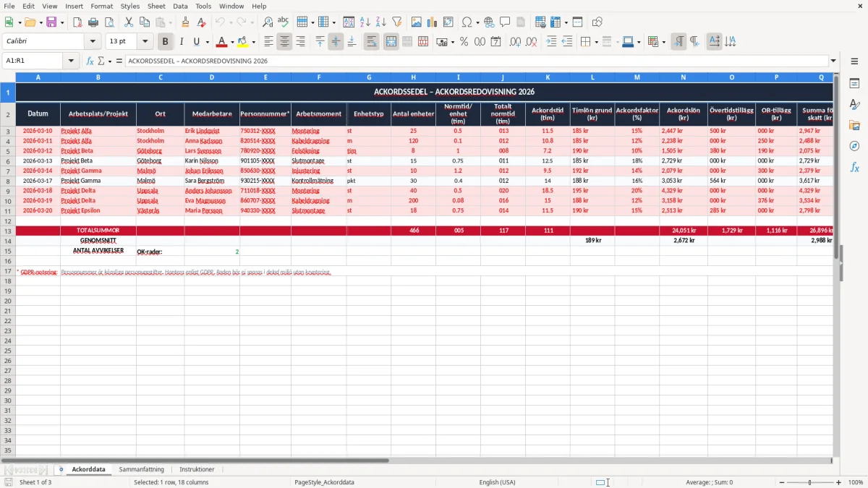The width and height of the screenshot is (868, 488).
Task: Toggle Center Horizontally alignment
Action: point(284,42)
